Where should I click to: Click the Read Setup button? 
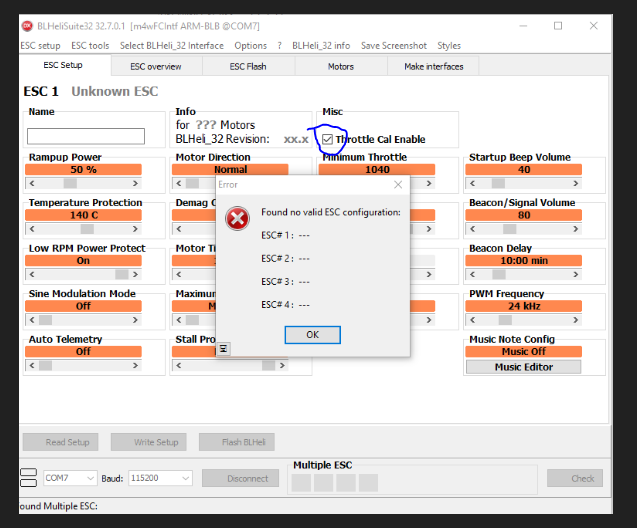pos(61,442)
